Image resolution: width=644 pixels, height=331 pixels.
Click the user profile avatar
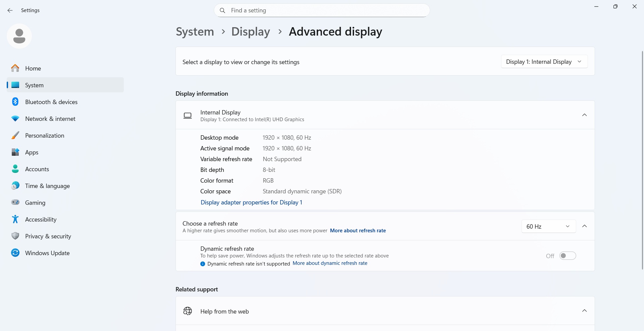(x=19, y=36)
